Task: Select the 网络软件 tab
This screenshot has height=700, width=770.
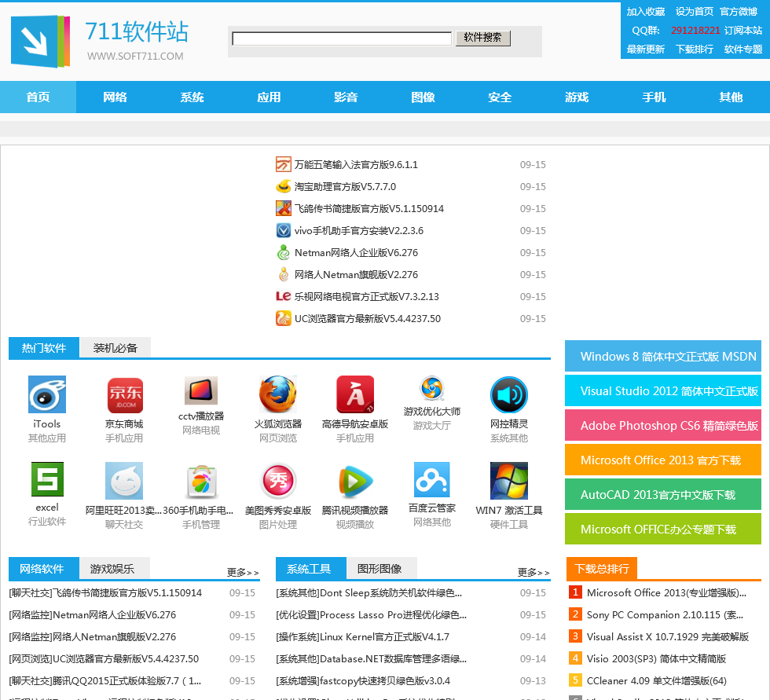Action: [x=44, y=569]
